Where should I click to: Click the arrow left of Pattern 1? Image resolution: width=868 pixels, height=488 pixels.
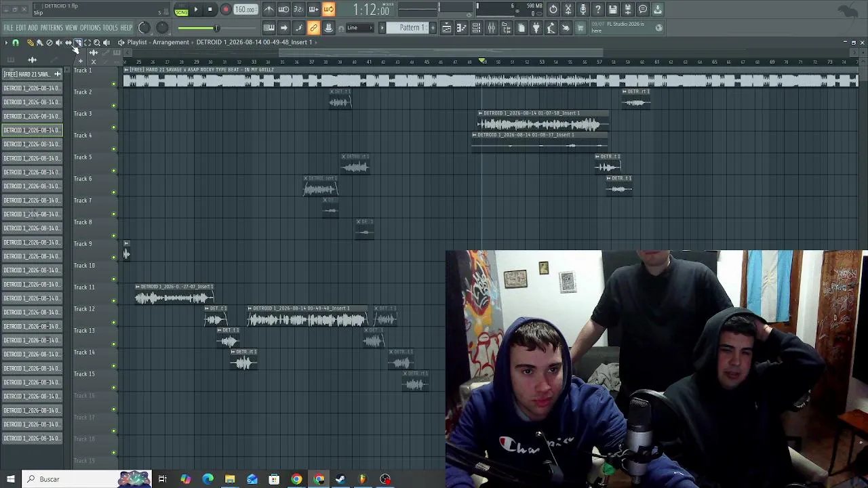(382, 28)
